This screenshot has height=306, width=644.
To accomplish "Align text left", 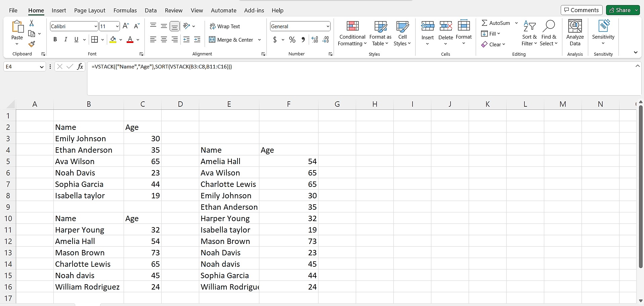I will (153, 40).
